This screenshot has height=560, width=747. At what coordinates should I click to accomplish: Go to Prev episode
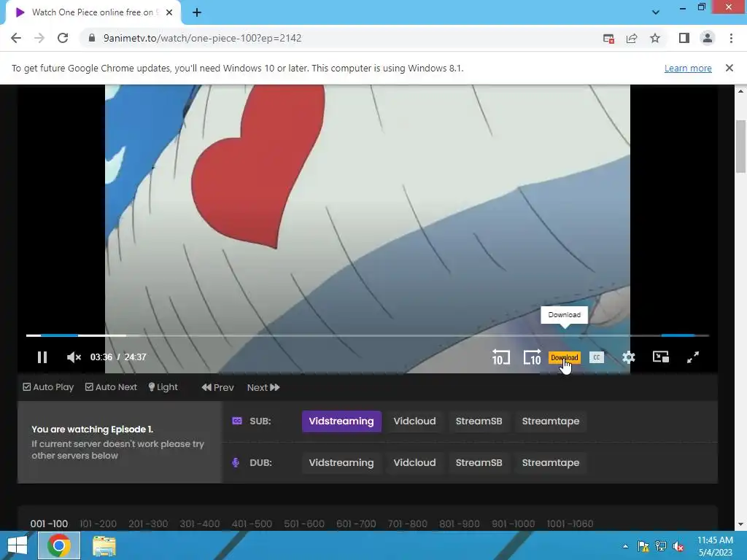pyautogui.click(x=217, y=388)
